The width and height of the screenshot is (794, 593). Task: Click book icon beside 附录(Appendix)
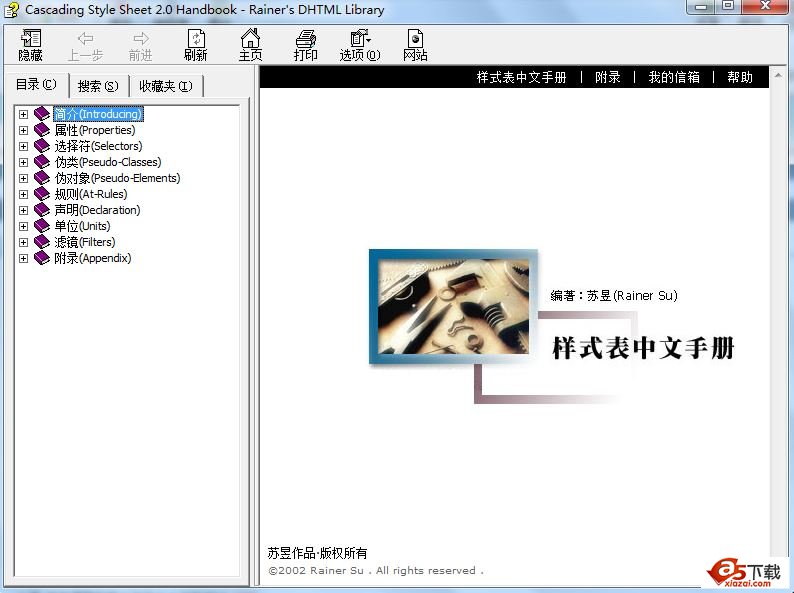pyautogui.click(x=42, y=258)
